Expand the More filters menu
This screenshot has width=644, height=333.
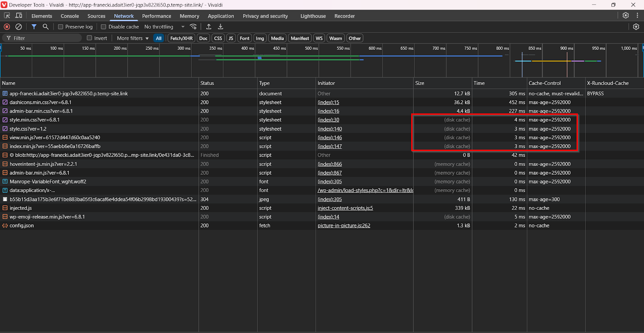[132, 38]
